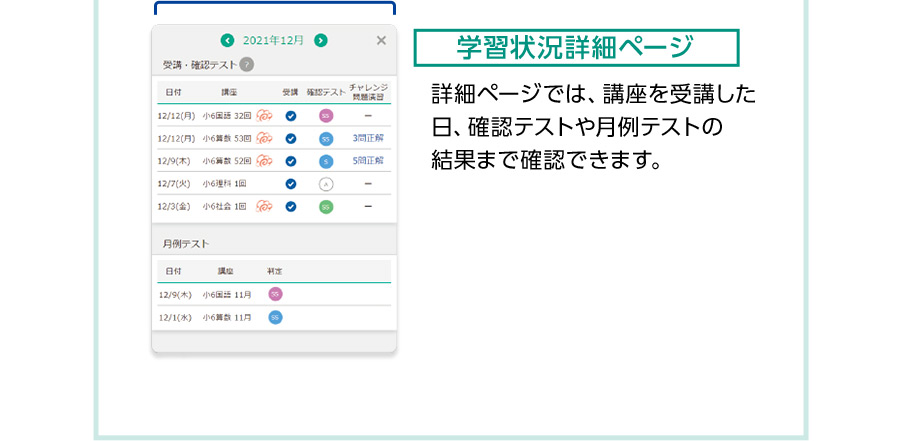Image resolution: width=900 pixels, height=441 pixels.
Task: Click the white A badge for 小6理科 1回
Action: [x=326, y=184]
